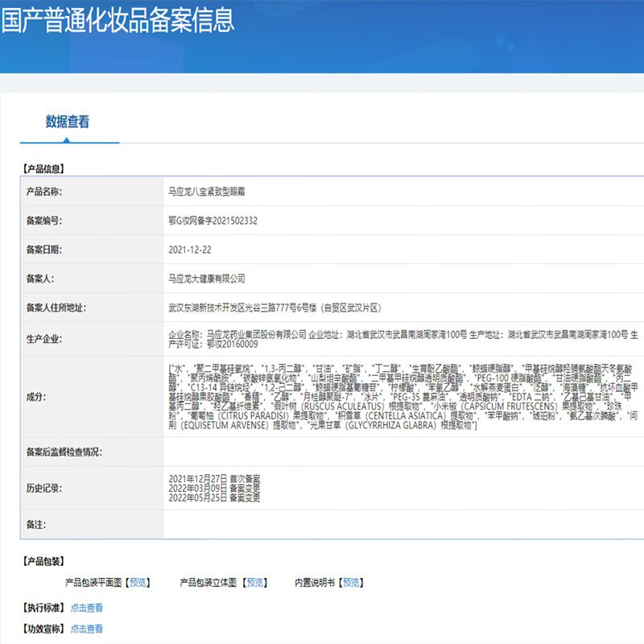Click the 备案日期: row label
Image resolution: width=644 pixels, height=644 pixels.
[x=44, y=250]
